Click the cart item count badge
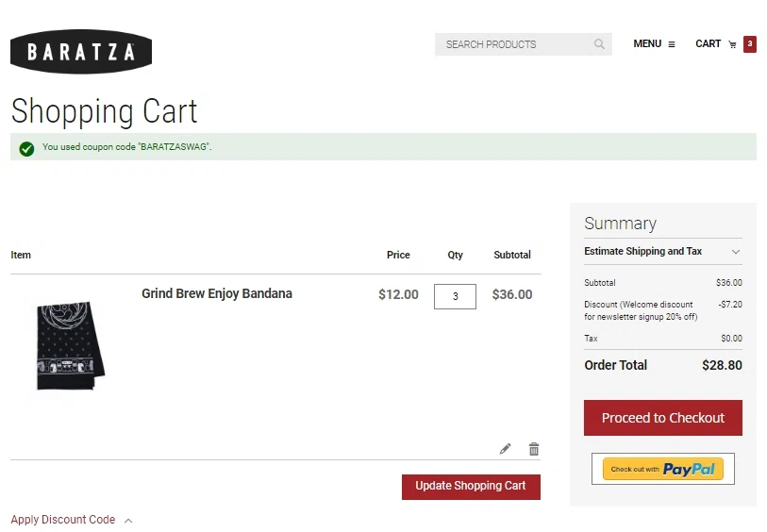This screenshot has width=767, height=532. [x=749, y=44]
